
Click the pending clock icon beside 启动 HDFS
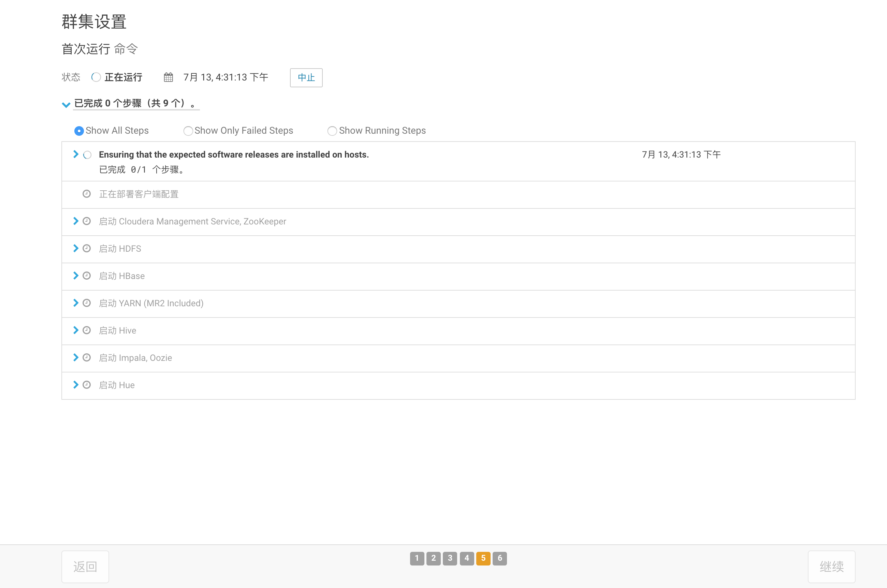pyautogui.click(x=87, y=248)
